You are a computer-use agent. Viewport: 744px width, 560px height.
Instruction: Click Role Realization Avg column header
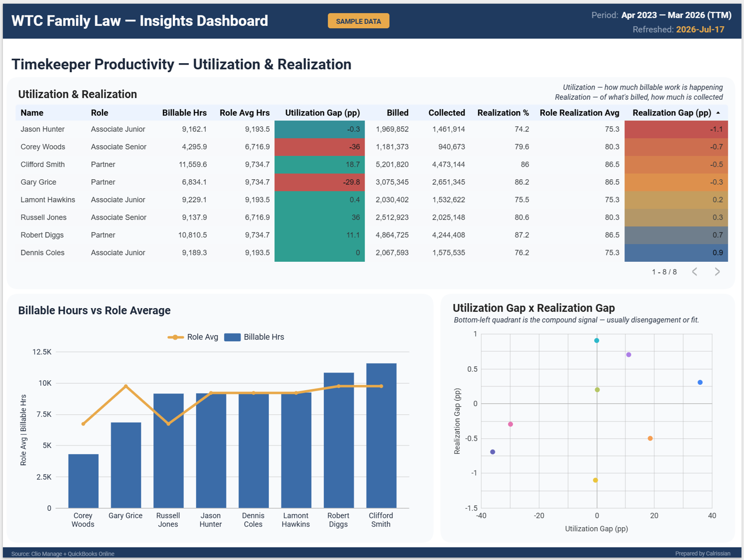(x=580, y=113)
